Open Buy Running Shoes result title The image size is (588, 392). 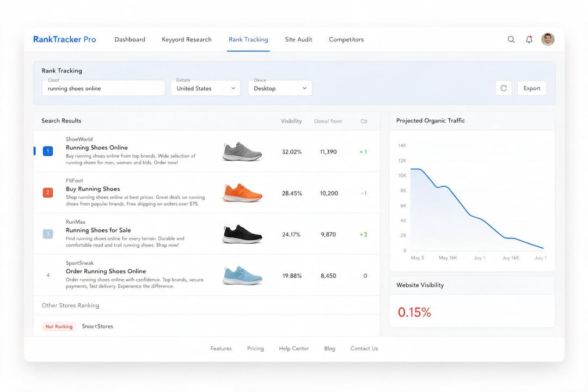pos(93,189)
